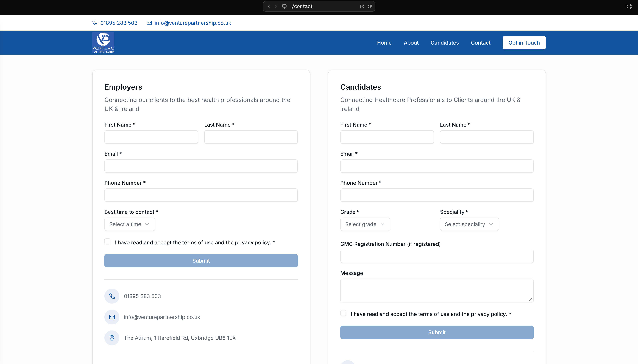Click the top bar email address link

[x=192, y=23]
